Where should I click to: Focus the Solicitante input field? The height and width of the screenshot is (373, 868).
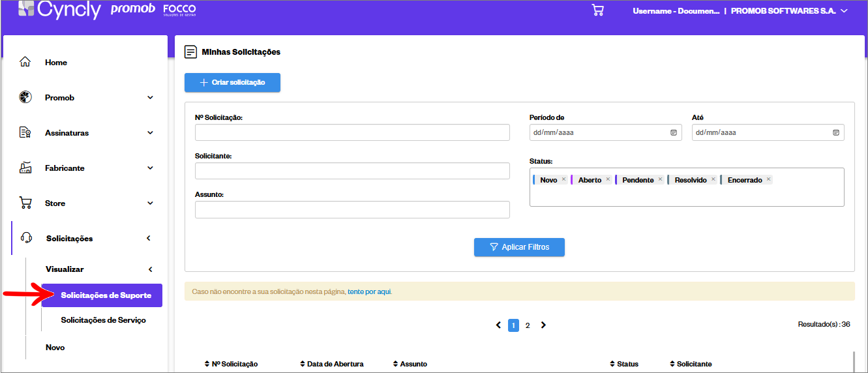[352, 171]
